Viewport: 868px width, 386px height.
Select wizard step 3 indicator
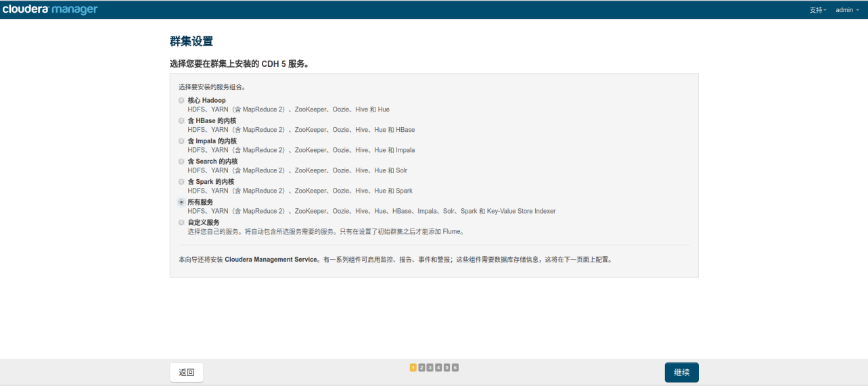[430, 367]
